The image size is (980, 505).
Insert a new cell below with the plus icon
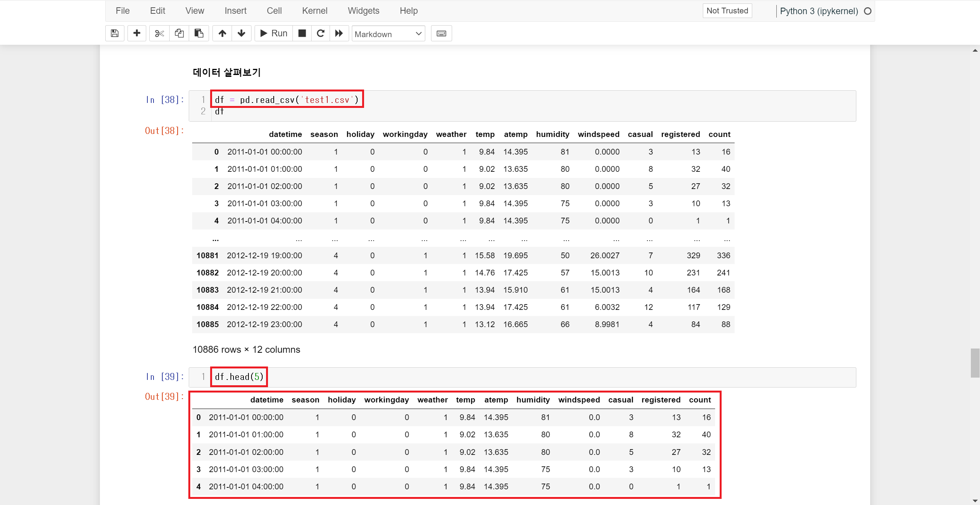coord(137,33)
